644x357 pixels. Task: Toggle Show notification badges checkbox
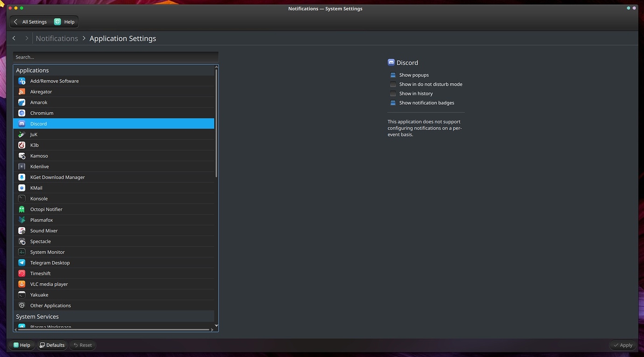(393, 103)
